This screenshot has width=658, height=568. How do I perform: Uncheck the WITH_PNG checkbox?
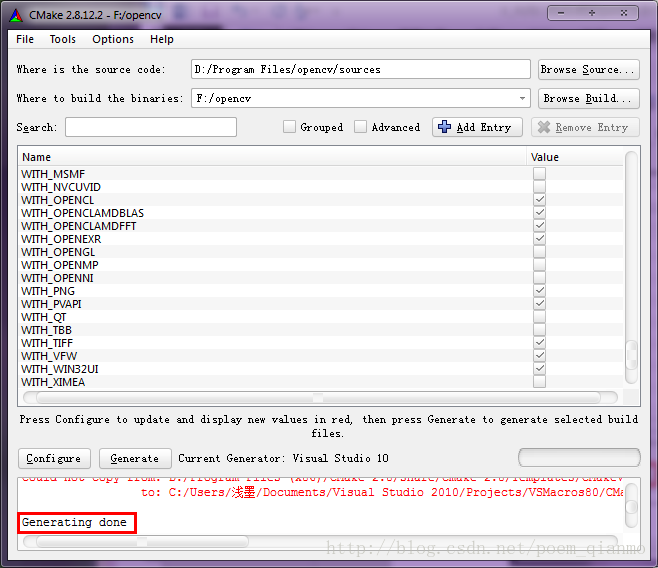pyautogui.click(x=539, y=290)
